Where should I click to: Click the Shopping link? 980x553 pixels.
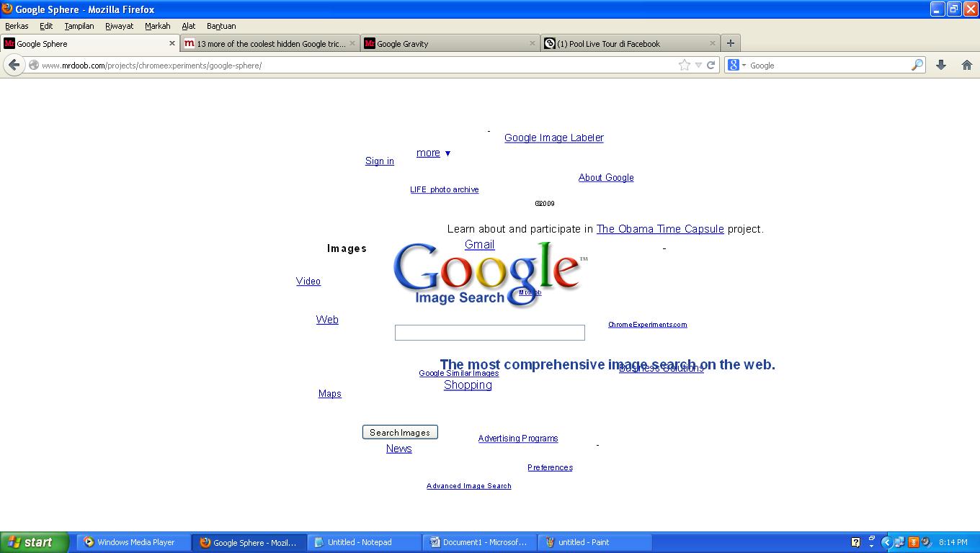click(x=468, y=385)
